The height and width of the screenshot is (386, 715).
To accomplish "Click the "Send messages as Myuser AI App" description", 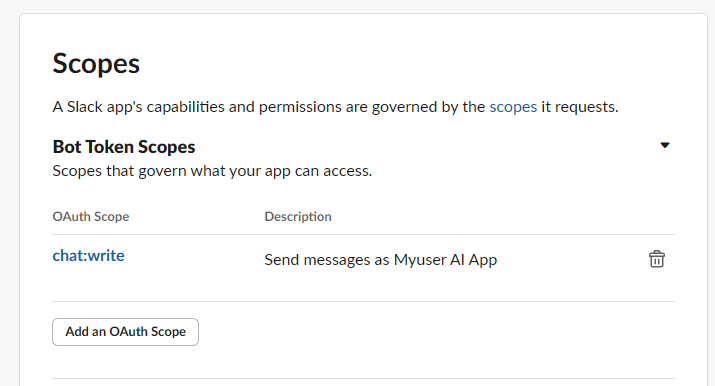I will [x=381, y=260].
